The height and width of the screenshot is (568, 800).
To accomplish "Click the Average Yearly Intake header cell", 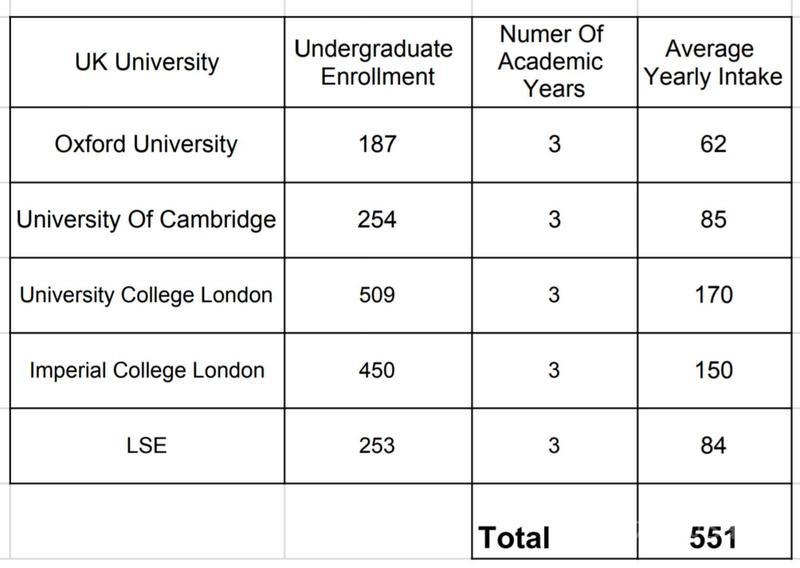I will tap(712, 63).
